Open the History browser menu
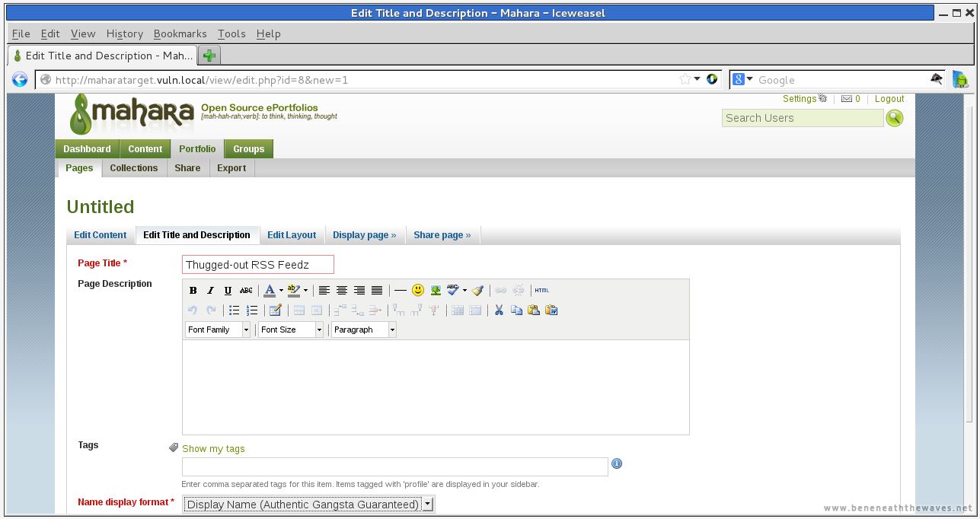Viewport: 980px width, 519px height. pyautogui.click(x=125, y=33)
